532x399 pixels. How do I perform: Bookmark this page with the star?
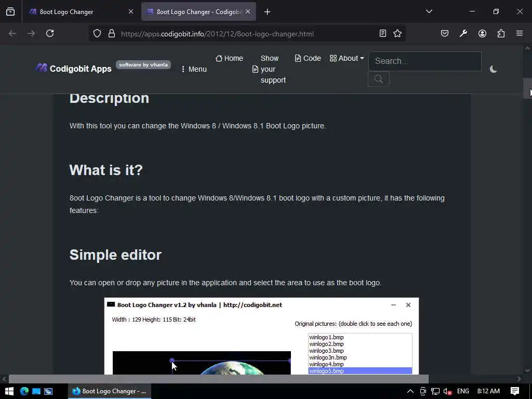[397, 34]
